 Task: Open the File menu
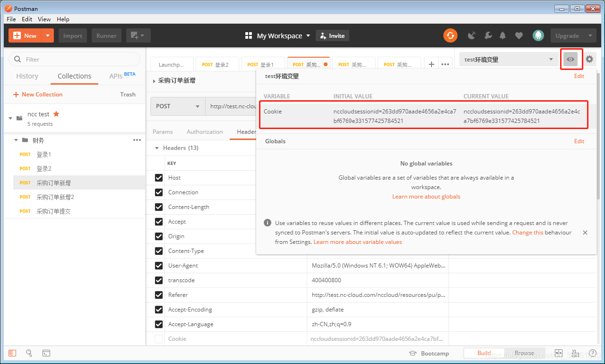11,19
